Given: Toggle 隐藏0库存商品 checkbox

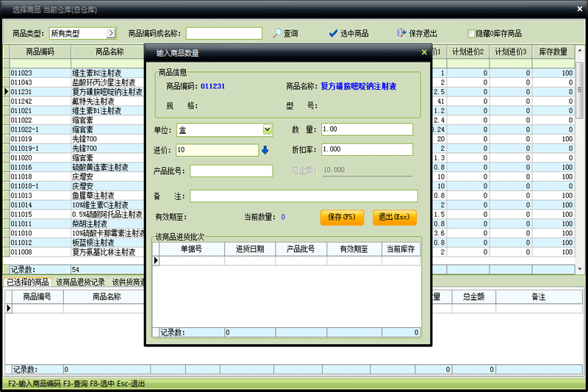Looking at the screenshot, I should click(x=471, y=33).
